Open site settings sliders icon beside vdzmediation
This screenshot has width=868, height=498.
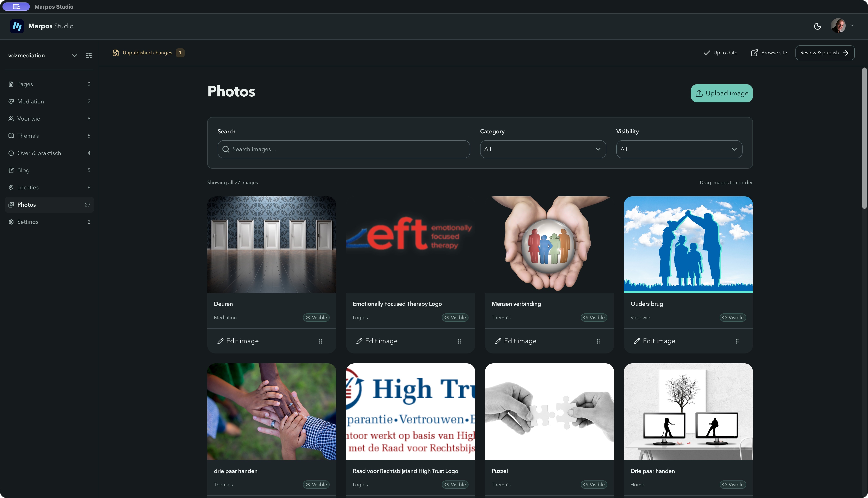(89, 55)
